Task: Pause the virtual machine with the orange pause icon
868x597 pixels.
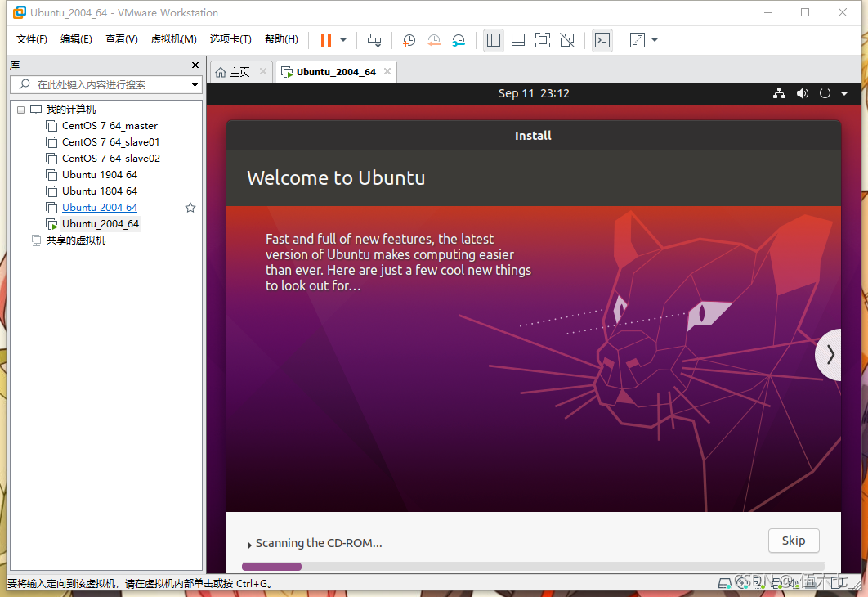Action: point(326,40)
